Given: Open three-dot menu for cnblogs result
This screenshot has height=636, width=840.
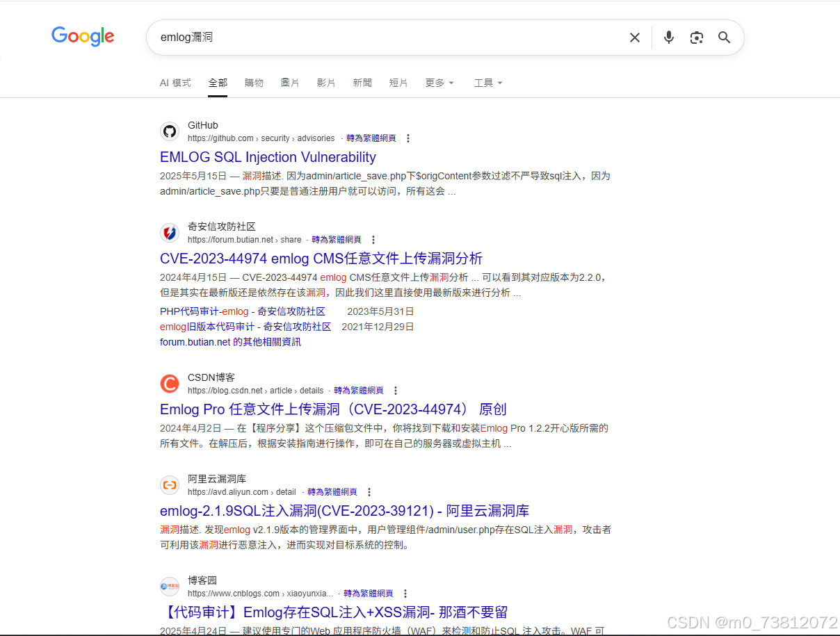Looking at the screenshot, I should tap(405, 594).
